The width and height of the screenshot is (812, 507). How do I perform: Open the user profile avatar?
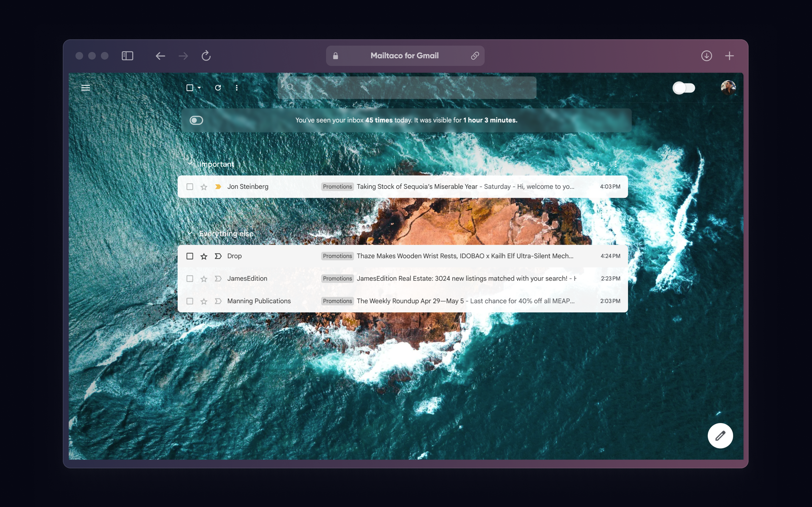(729, 87)
